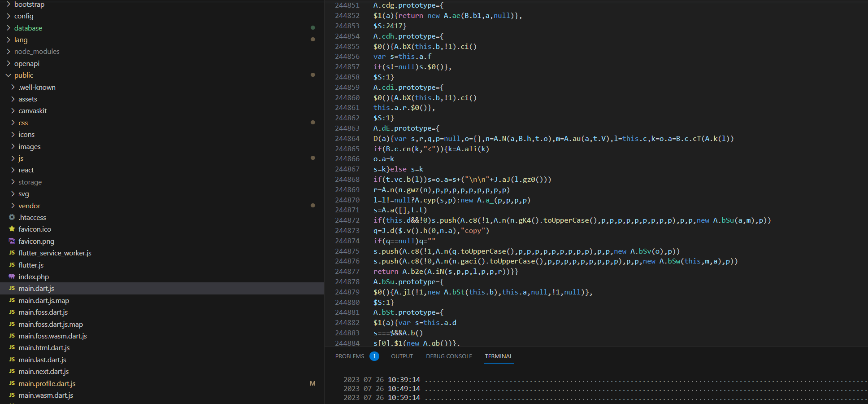Click the JS icon beside main.next.dart.js
868x404 pixels.
coord(12,371)
